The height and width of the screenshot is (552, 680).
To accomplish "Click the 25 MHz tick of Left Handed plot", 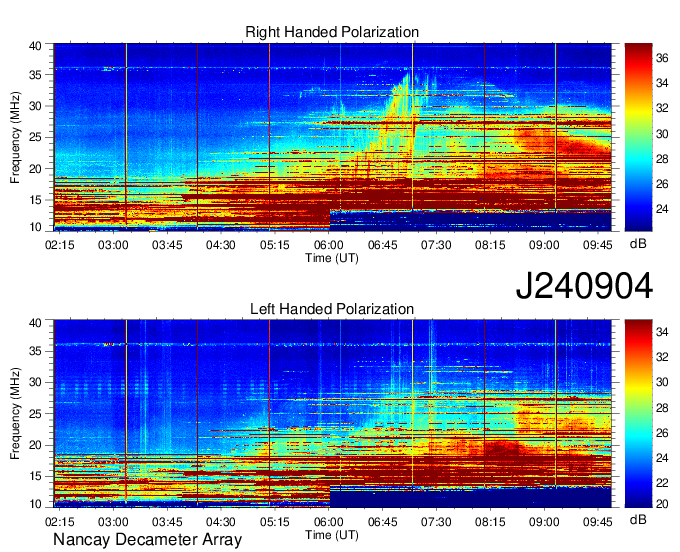I will pyautogui.click(x=35, y=414).
